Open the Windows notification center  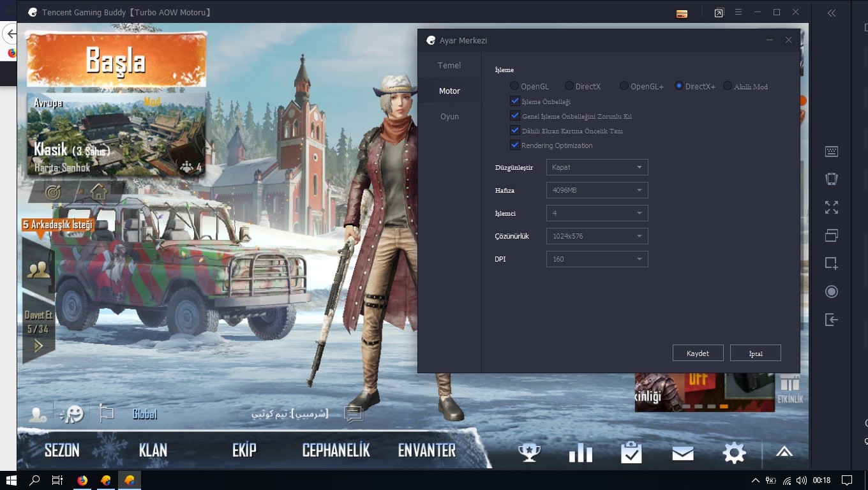[847, 480]
